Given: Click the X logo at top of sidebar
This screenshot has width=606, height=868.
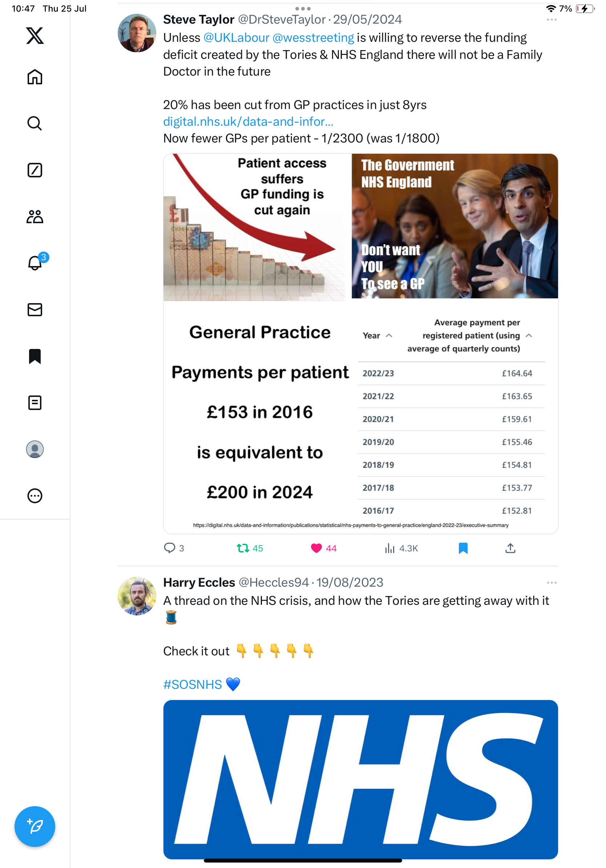Looking at the screenshot, I should pyautogui.click(x=35, y=36).
